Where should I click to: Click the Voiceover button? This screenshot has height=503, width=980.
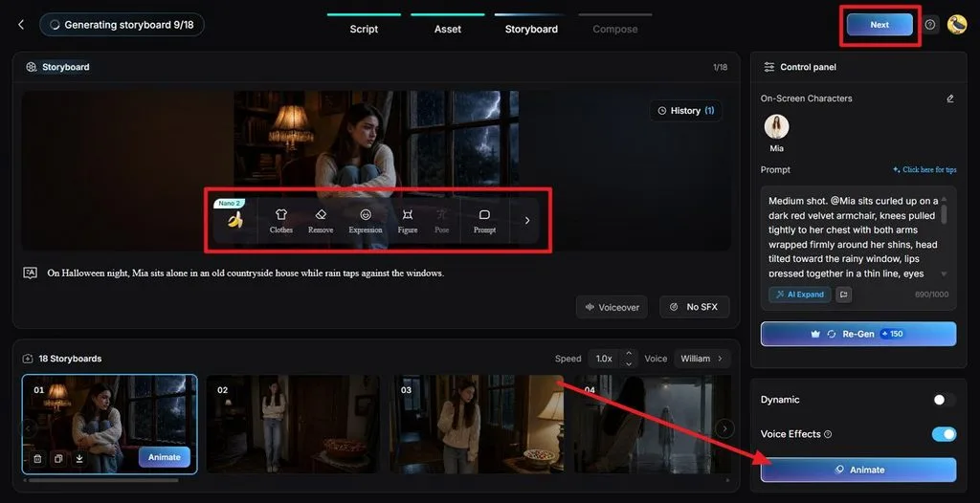pos(612,307)
